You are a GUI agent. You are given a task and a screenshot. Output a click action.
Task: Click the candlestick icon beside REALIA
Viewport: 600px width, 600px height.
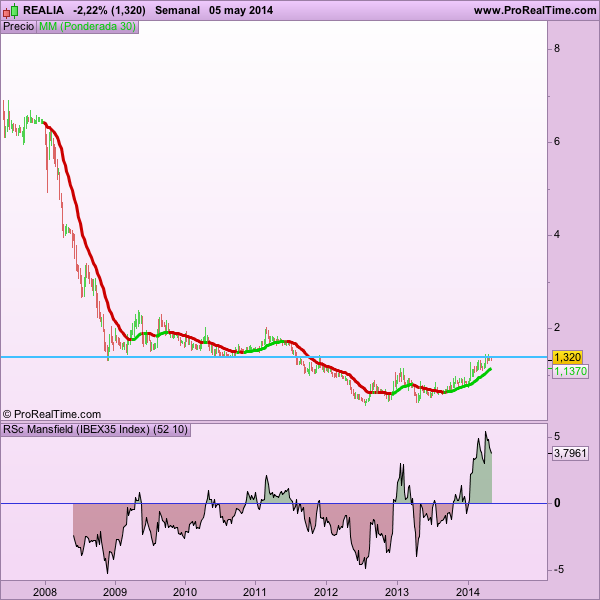point(11,11)
